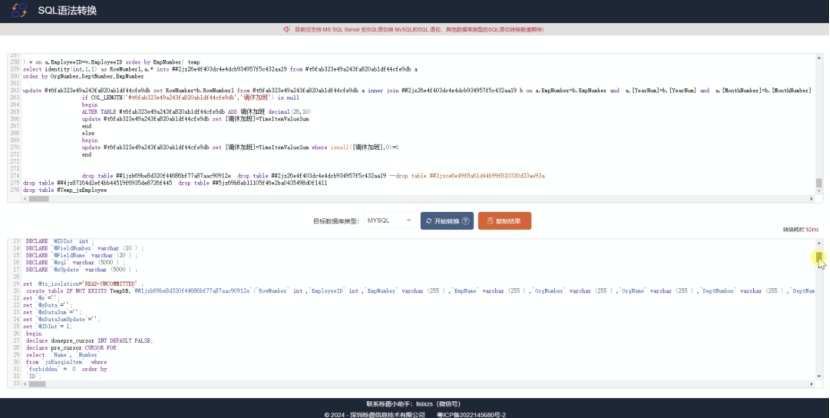Click the 复制结果 button
The width and height of the screenshot is (830, 418).
[504, 221]
